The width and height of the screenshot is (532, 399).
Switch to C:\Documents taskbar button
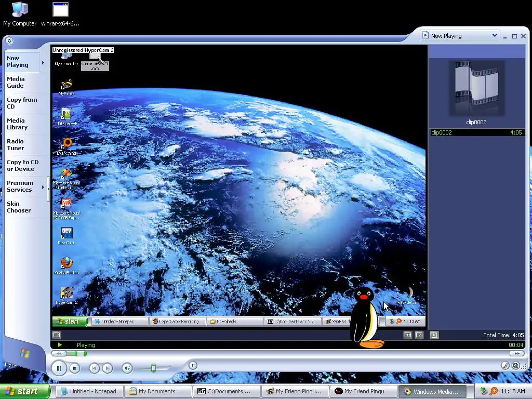click(x=227, y=391)
